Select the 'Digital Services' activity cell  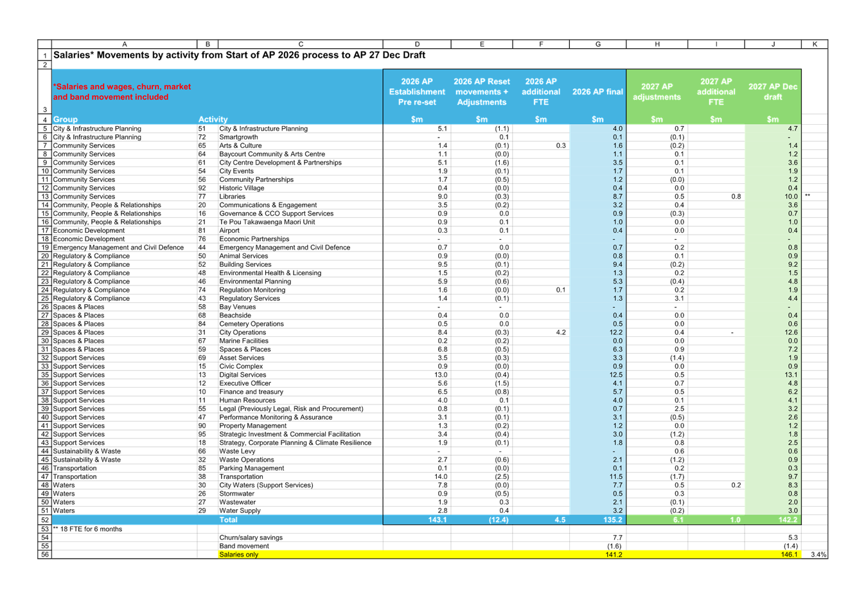(243, 375)
